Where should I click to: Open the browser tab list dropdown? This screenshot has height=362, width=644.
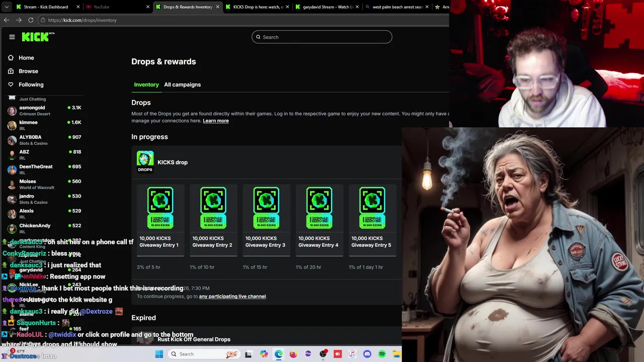7,7
